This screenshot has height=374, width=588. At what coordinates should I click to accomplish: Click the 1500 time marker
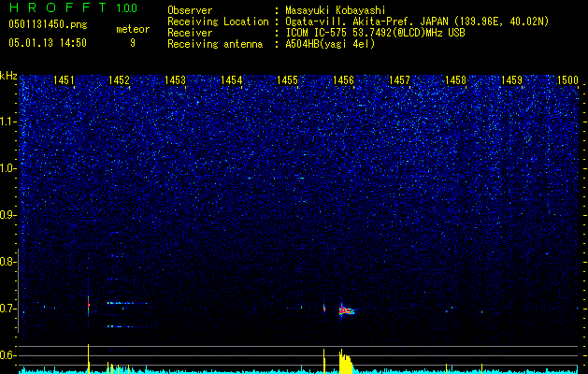(567, 79)
